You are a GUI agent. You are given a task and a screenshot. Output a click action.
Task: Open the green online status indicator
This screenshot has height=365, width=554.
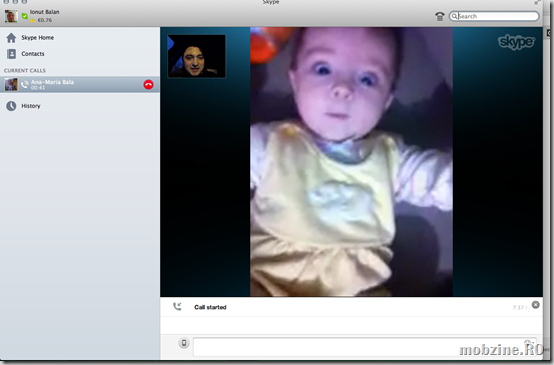tap(24, 16)
